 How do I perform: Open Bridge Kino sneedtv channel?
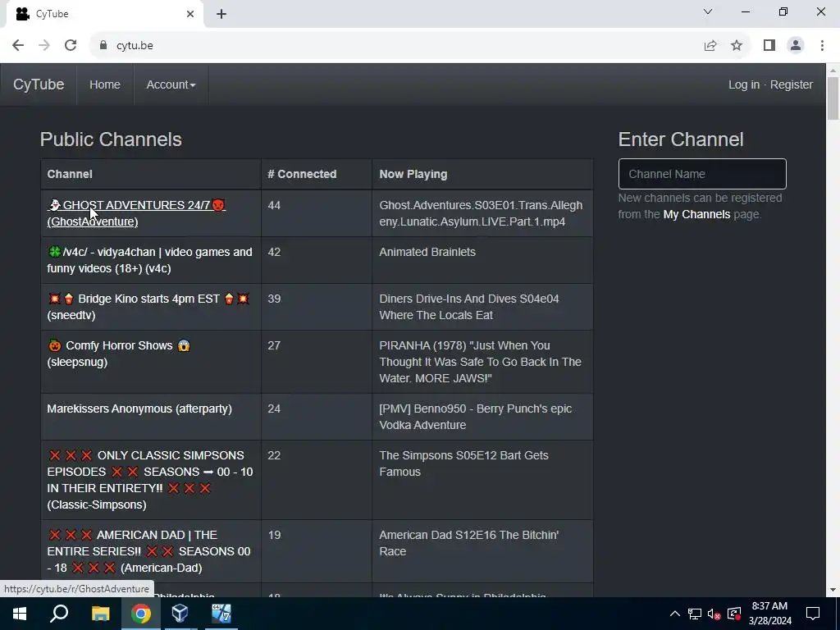coord(148,307)
